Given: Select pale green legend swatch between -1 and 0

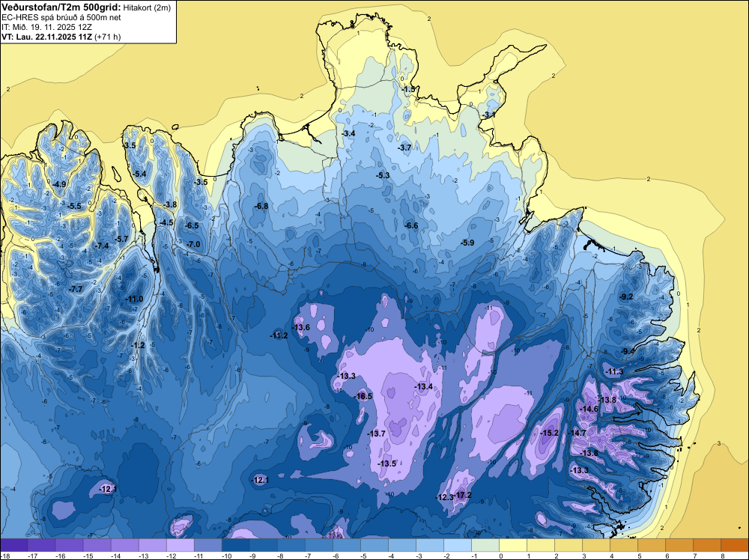Looking at the screenshot, I should (x=485, y=545).
